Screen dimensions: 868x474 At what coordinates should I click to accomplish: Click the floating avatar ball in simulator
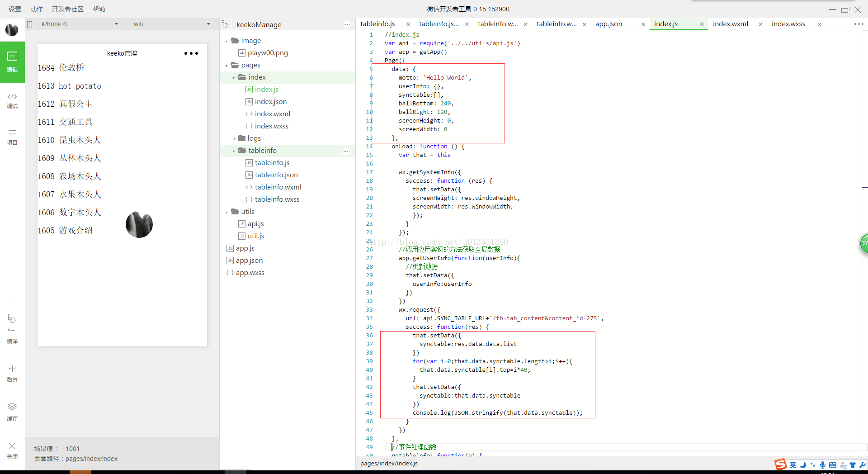click(x=139, y=224)
